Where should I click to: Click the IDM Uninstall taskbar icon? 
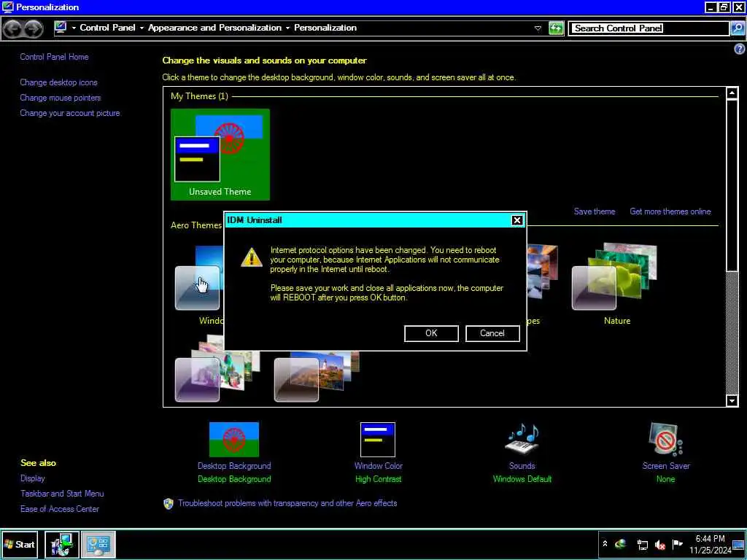pyautogui.click(x=62, y=544)
